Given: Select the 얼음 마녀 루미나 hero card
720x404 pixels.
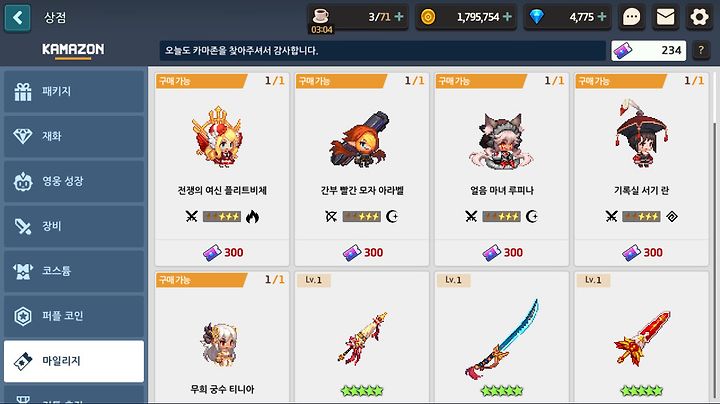Looking at the screenshot, I should tap(501, 169).
